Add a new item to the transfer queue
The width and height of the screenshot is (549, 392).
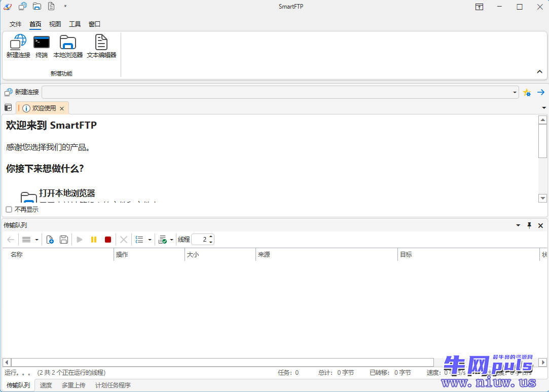(50, 240)
